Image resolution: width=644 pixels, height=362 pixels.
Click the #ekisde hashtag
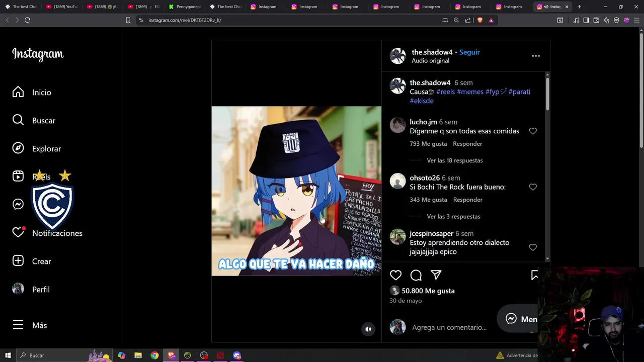422,101
